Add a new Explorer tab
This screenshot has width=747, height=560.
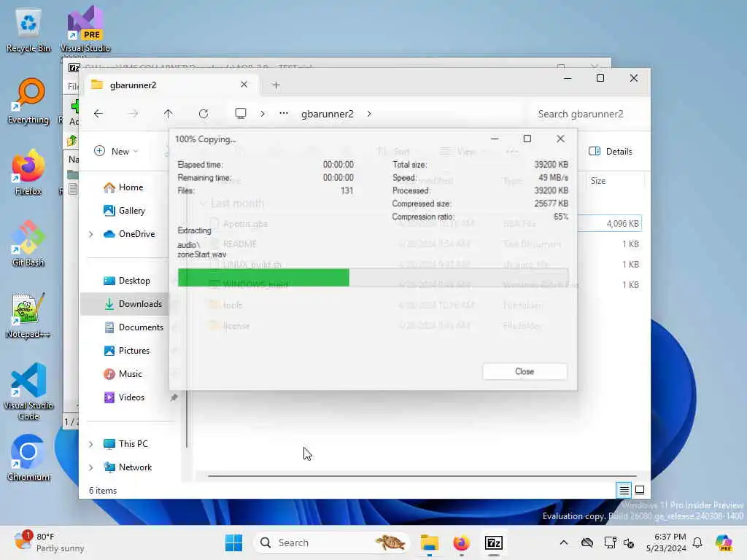276,85
